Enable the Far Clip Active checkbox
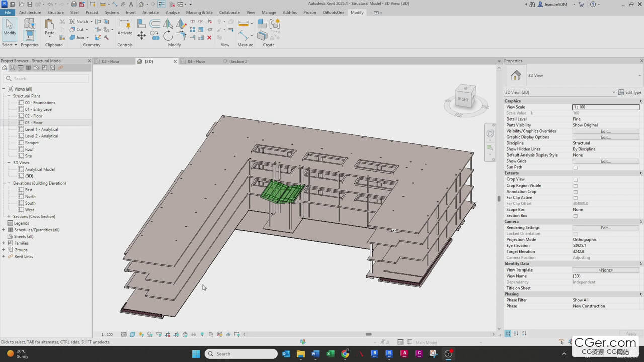This screenshot has width=644, height=362. [575, 198]
